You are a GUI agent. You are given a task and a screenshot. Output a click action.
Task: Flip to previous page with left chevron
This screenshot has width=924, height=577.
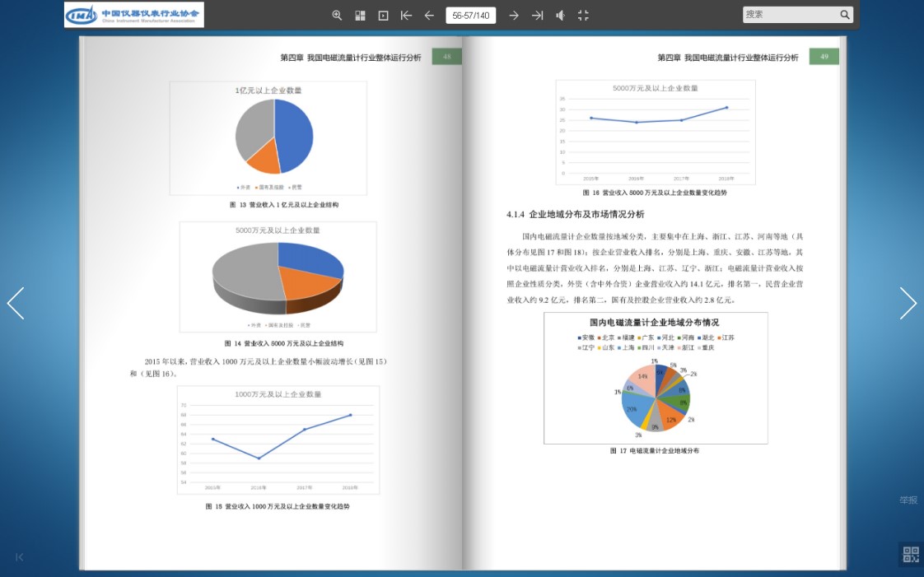[16, 304]
